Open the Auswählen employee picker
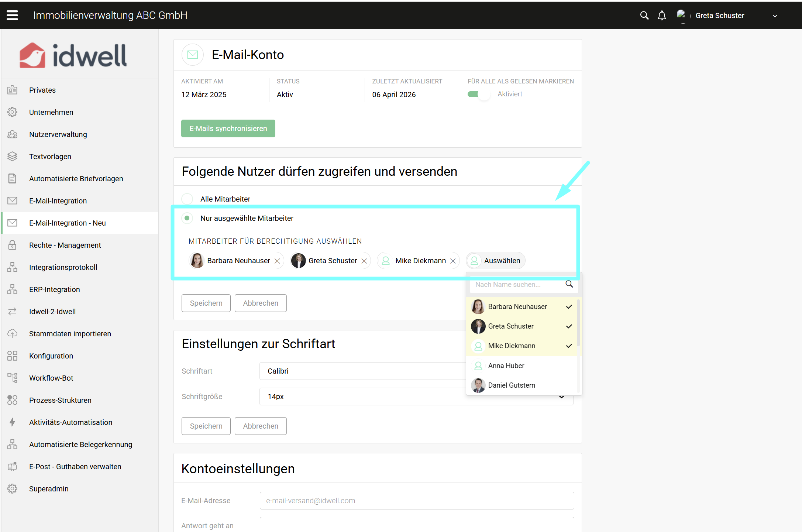The height and width of the screenshot is (532, 802). tap(496, 261)
